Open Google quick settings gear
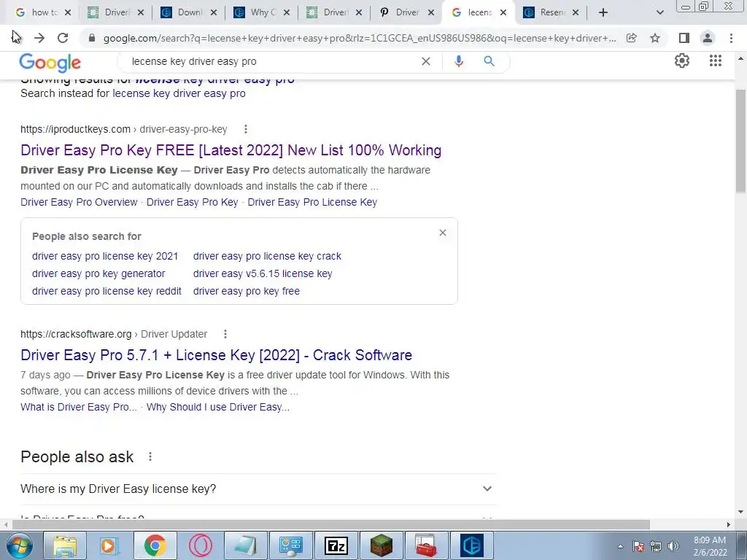747x560 pixels. [x=682, y=61]
